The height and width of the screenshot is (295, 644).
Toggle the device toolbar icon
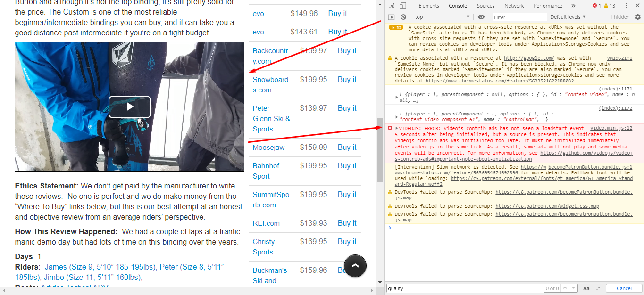coord(402,6)
